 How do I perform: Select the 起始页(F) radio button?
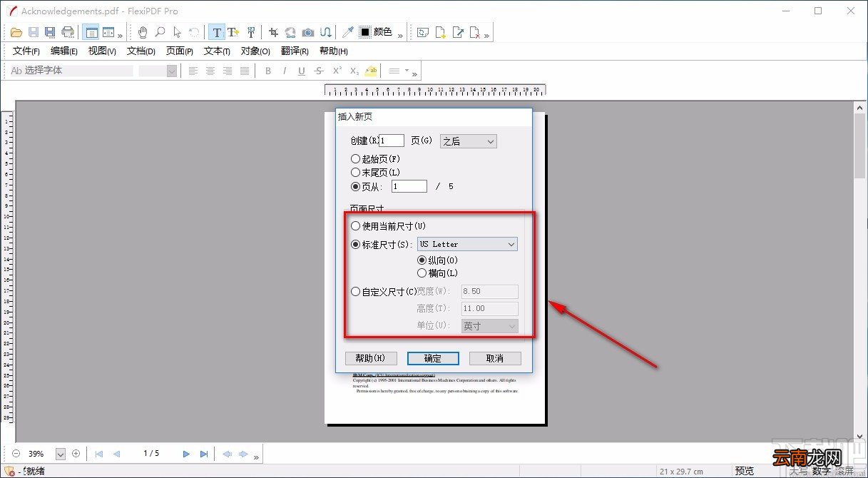click(x=355, y=158)
